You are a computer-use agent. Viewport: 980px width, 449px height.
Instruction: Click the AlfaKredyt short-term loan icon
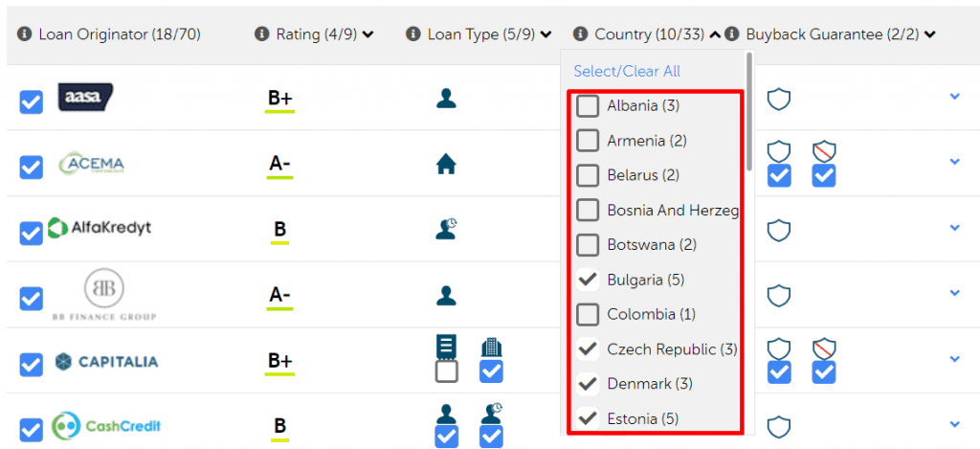[446, 228]
